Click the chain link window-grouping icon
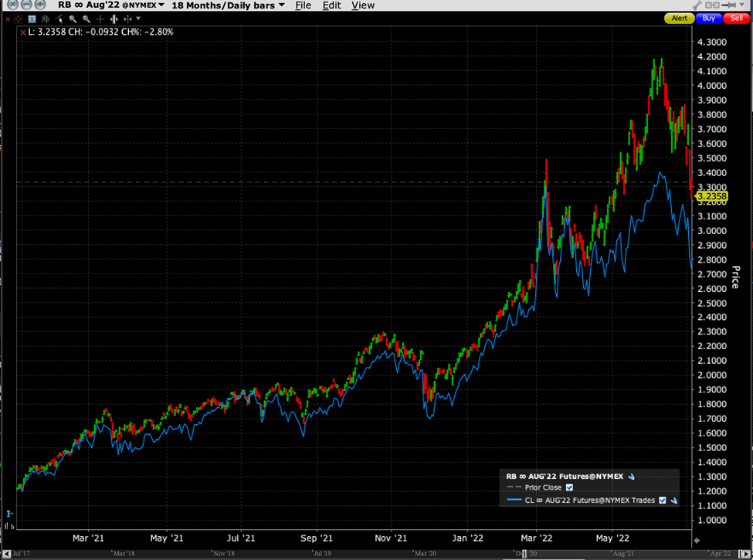The image size is (753, 560). click(712, 5)
